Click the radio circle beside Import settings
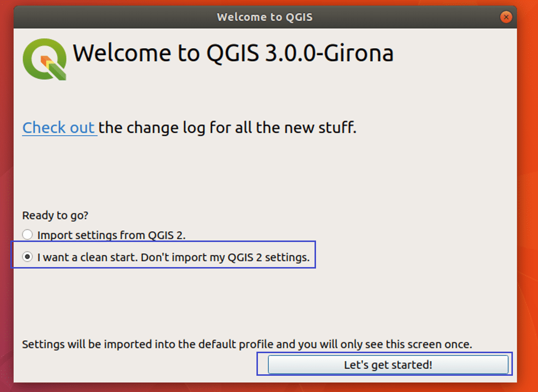This screenshot has height=392, width=538. tap(28, 235)
